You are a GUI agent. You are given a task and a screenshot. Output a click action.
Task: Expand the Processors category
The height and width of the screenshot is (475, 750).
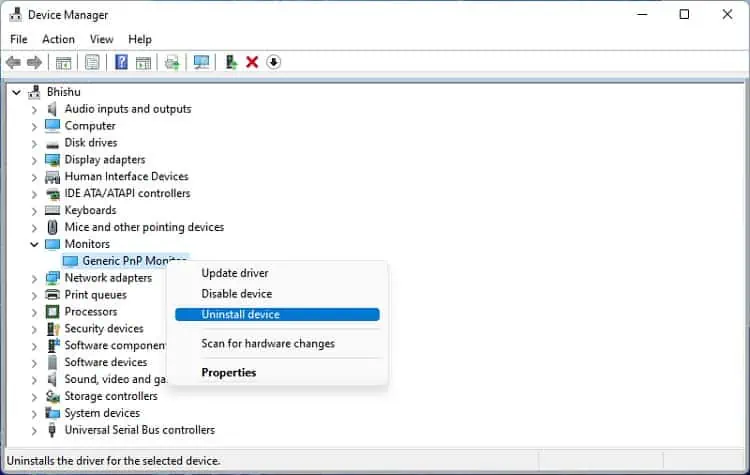point(34,312)
